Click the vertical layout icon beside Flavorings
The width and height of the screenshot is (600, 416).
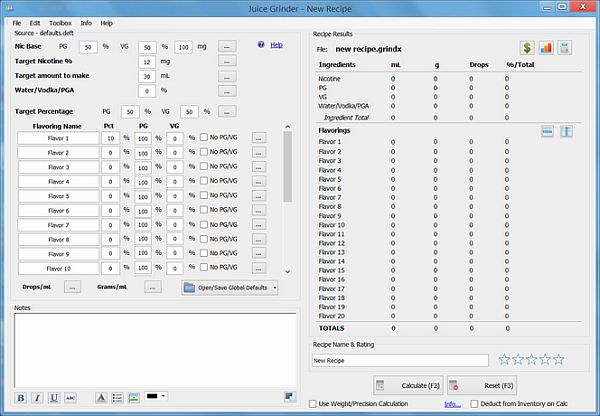[x=566, y=132]
